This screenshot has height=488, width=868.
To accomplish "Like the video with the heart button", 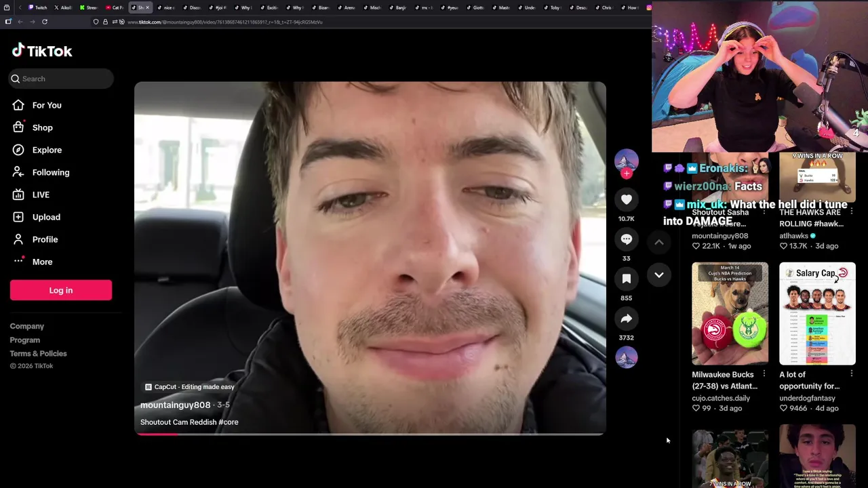I will pyautogui.click(x=626, y=199).
